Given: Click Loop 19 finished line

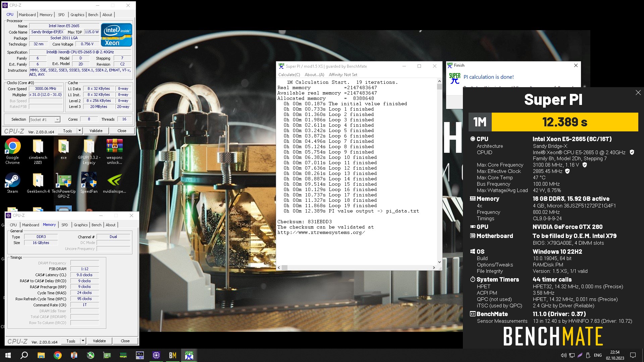Looking at the screenshot, I should coord(330,205).
